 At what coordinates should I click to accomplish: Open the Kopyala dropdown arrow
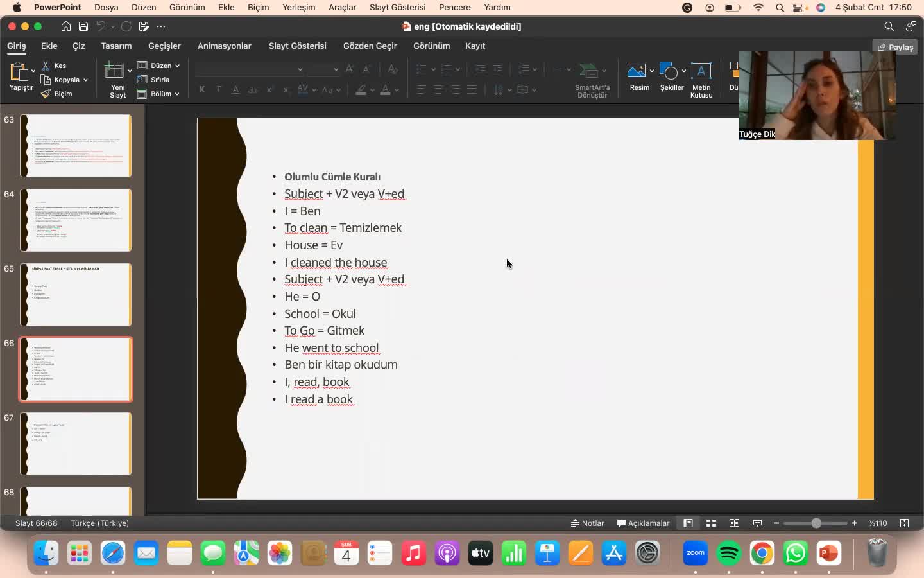[x=85, y=80]
